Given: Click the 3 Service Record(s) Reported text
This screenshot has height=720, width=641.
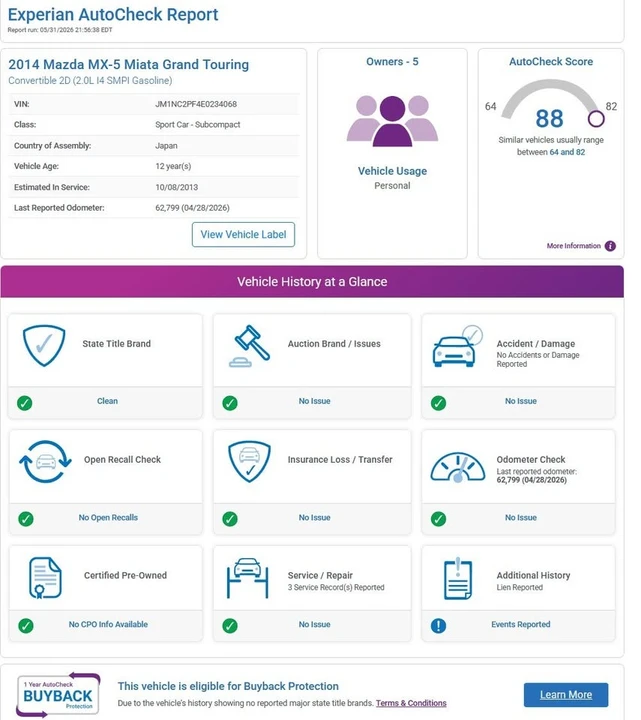Looking at the screenshot, I should tap(336, 587).
